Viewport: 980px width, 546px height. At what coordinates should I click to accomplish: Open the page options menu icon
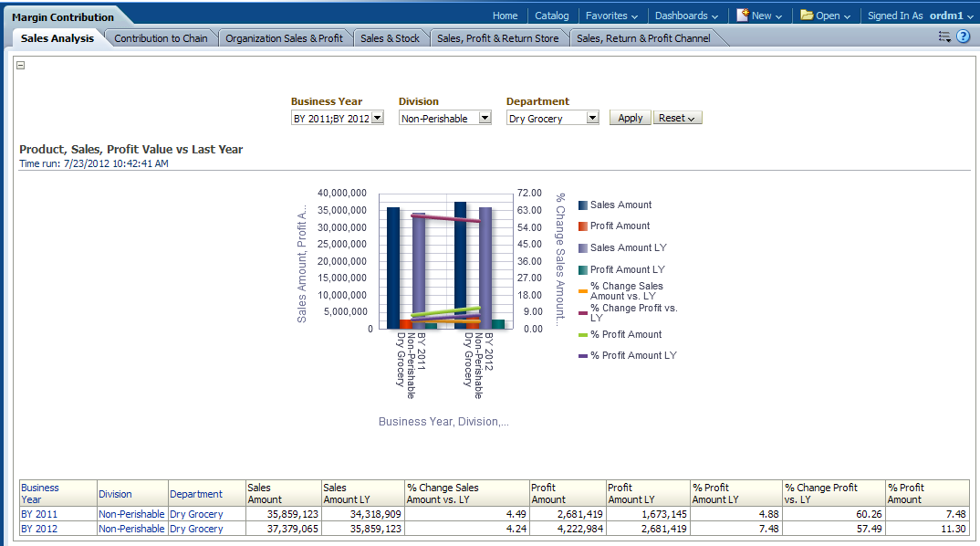click(944, 37)
